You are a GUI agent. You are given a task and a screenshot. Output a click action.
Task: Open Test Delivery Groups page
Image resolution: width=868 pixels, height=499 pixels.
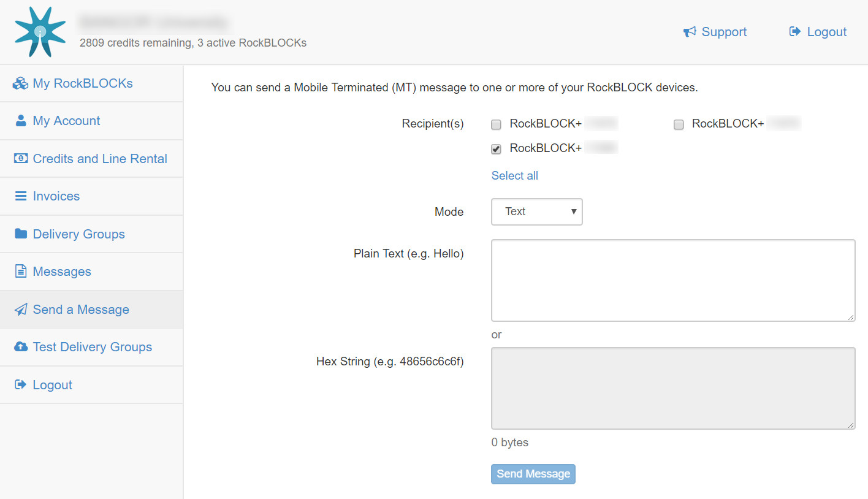click(x=91, y=347)
